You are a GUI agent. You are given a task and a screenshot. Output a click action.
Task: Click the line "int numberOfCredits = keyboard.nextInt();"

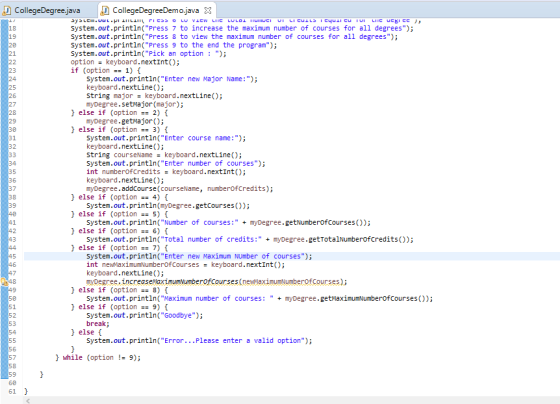(x=166, y=172)
